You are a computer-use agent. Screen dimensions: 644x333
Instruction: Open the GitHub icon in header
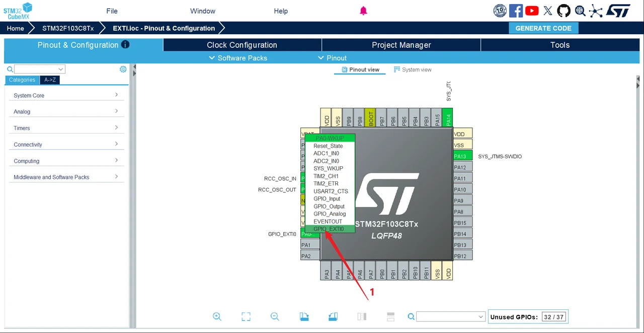[563, 11]
